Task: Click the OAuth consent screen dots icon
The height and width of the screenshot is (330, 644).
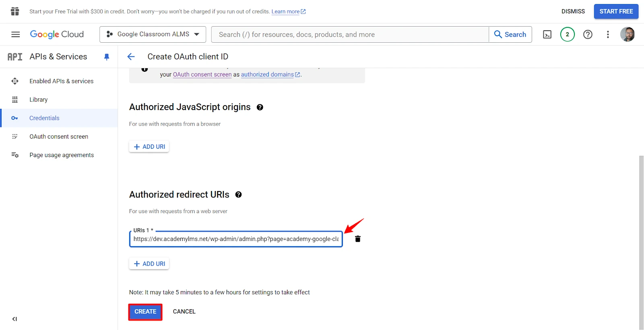Action: click(x=15, y=137)
